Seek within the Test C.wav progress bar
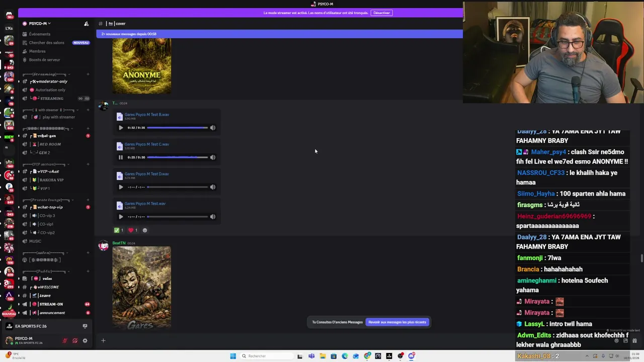The image size is (644, 362). click(177, 157)
